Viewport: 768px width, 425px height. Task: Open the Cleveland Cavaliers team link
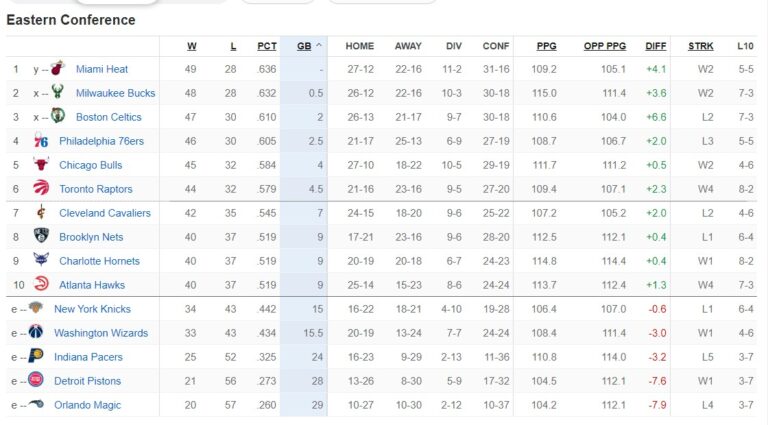[x=105, y=213]
